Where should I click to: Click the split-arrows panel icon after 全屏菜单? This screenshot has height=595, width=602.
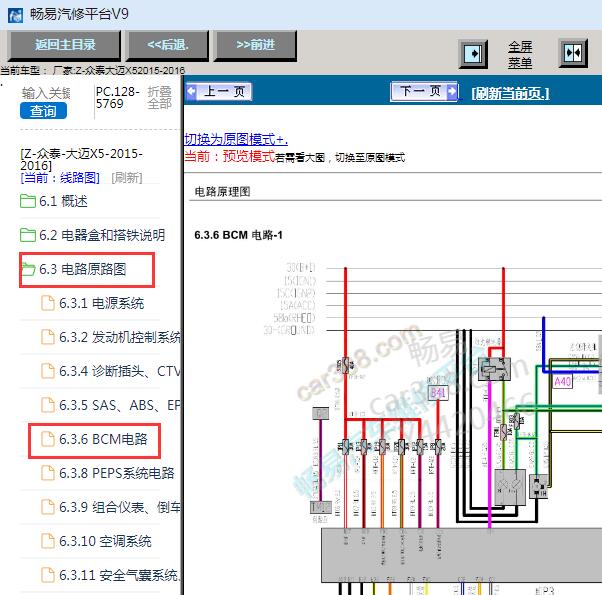[572, 53]
